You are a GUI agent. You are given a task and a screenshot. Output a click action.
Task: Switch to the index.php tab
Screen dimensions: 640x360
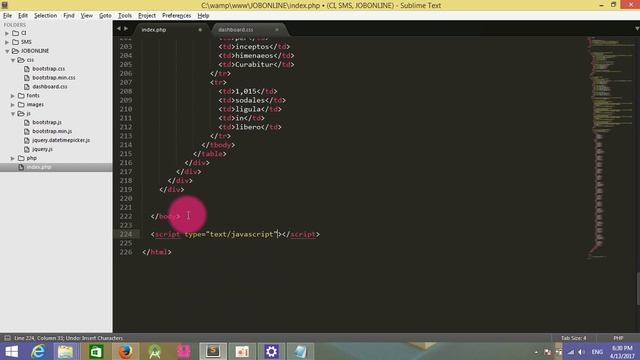(x=154, y=30)
